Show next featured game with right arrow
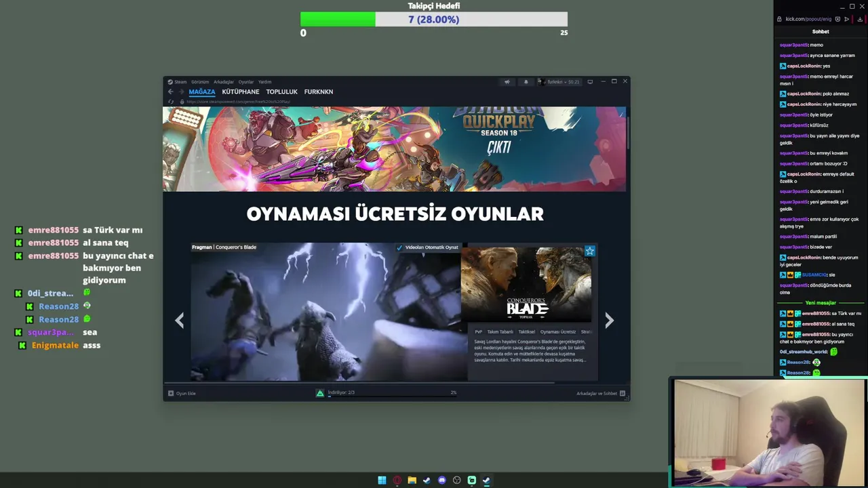The image size is (868, 488). tap(609, 321)
